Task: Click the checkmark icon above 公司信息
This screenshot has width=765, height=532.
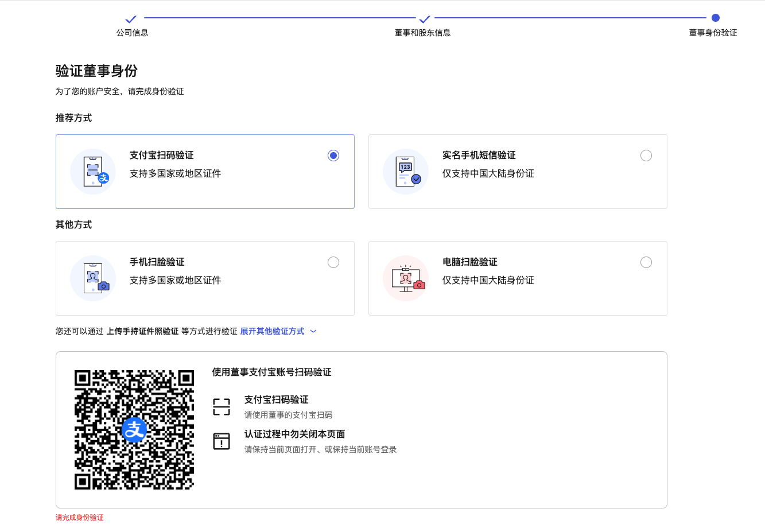Action: pos(130,18)
